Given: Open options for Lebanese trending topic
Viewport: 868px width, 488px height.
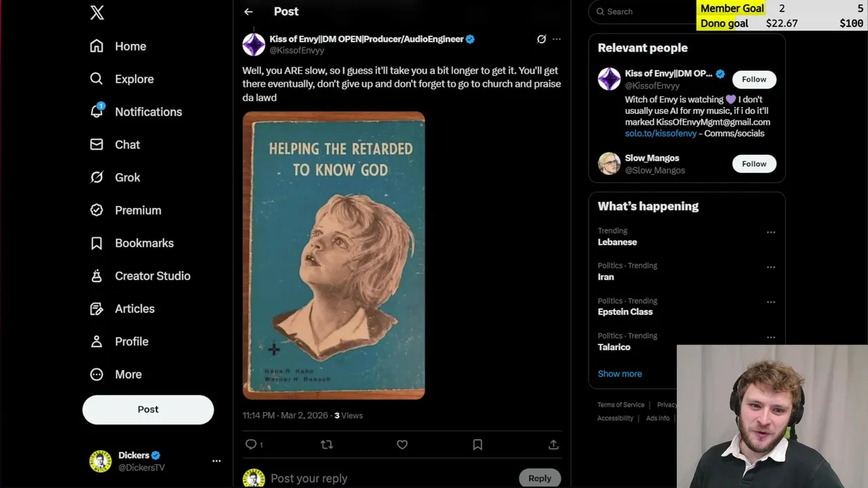Looking at the screenshot, I should click(x=771, y=232).
